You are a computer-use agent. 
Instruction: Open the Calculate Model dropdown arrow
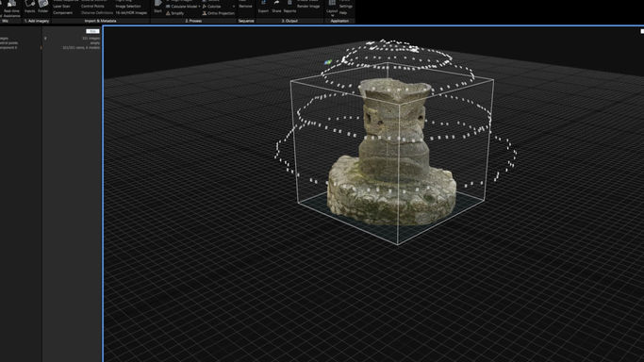[199, 7]
